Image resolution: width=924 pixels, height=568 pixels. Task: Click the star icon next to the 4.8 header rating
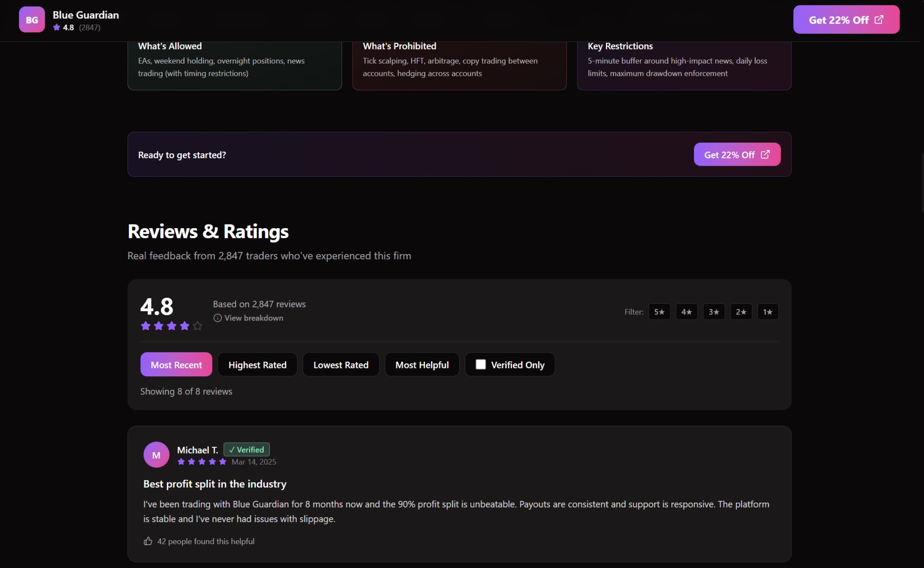point(57,27)
